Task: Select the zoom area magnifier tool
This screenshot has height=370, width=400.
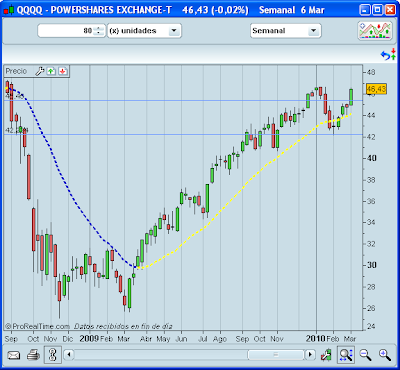Action: coord(346,355)
